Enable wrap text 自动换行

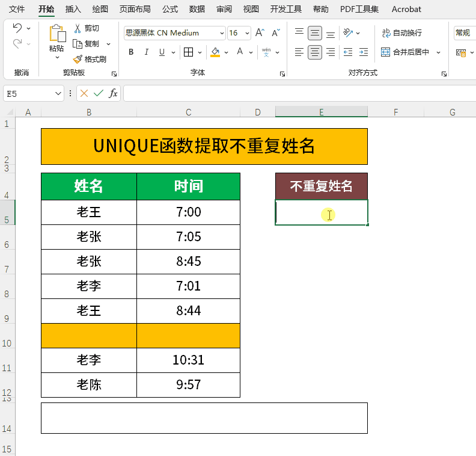pyautogui.click(x=402, y=33)
